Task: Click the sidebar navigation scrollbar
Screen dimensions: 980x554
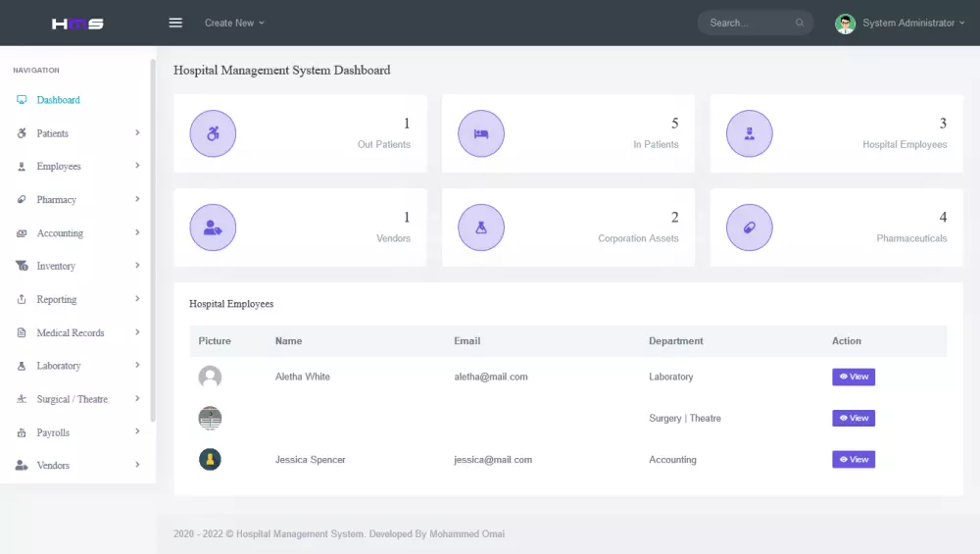Action: pos(153,235)
